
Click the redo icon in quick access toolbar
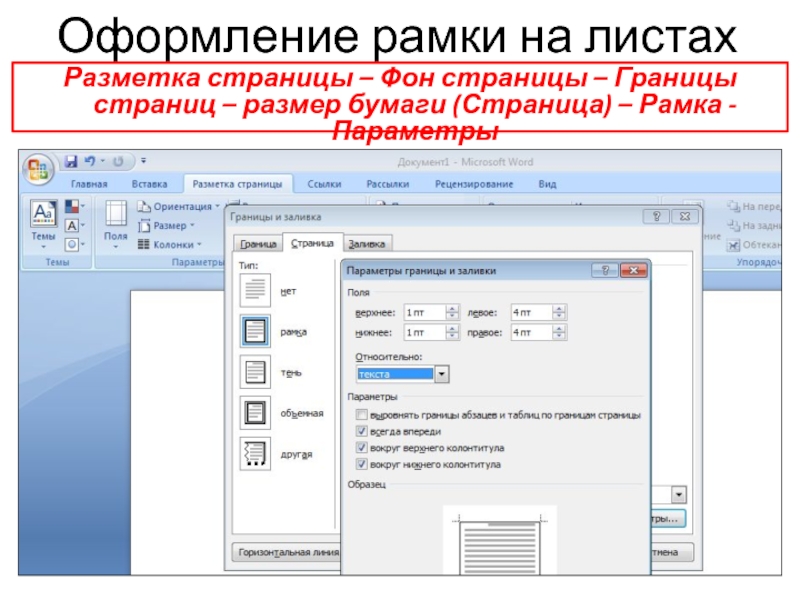[118, 162]
